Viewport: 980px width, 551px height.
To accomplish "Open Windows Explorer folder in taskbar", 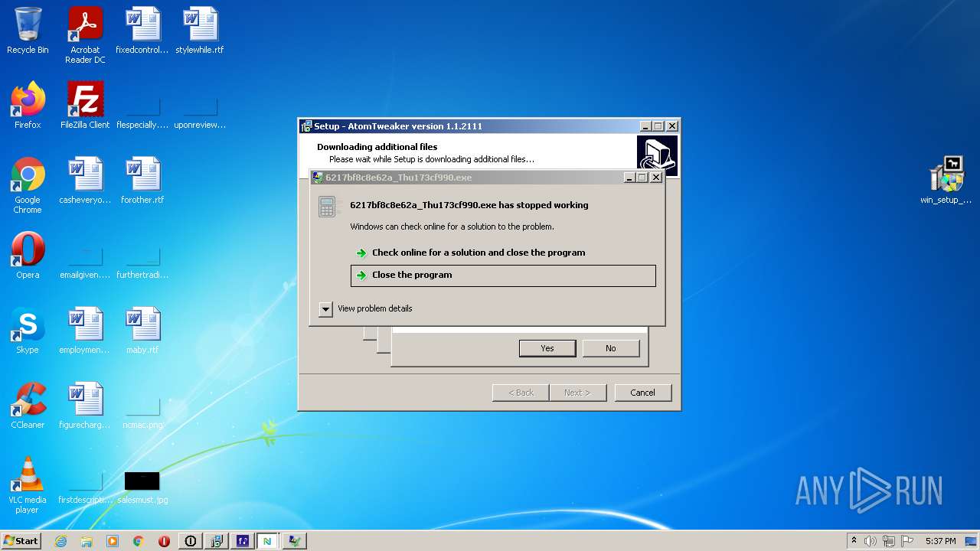I will (x=87, y=541).
